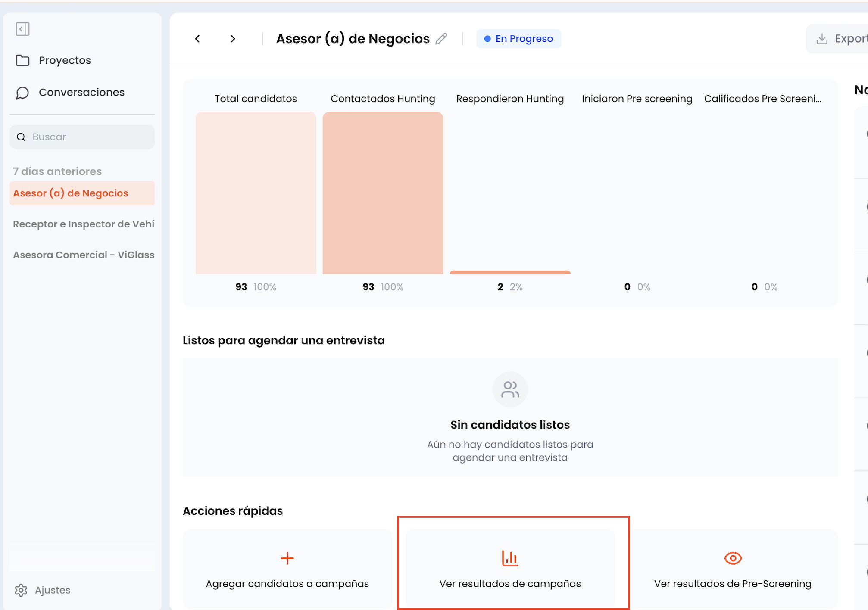
Task: Click the Export download icon
Action: [822, 39]
